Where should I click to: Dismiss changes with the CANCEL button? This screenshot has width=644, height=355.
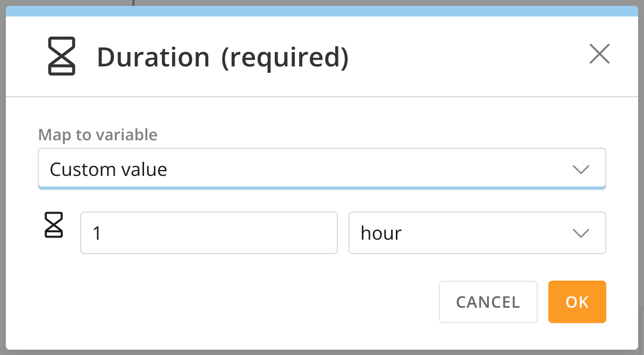point(488,302)
